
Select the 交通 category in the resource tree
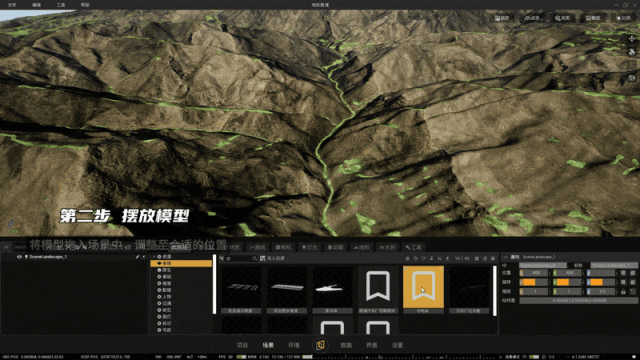click(167, 303)
